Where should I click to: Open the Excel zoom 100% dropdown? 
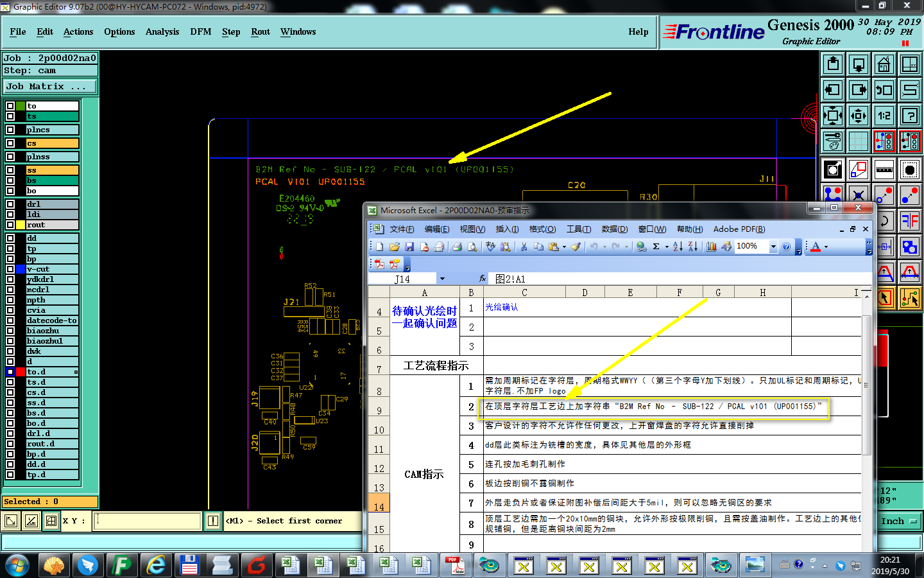773,247
